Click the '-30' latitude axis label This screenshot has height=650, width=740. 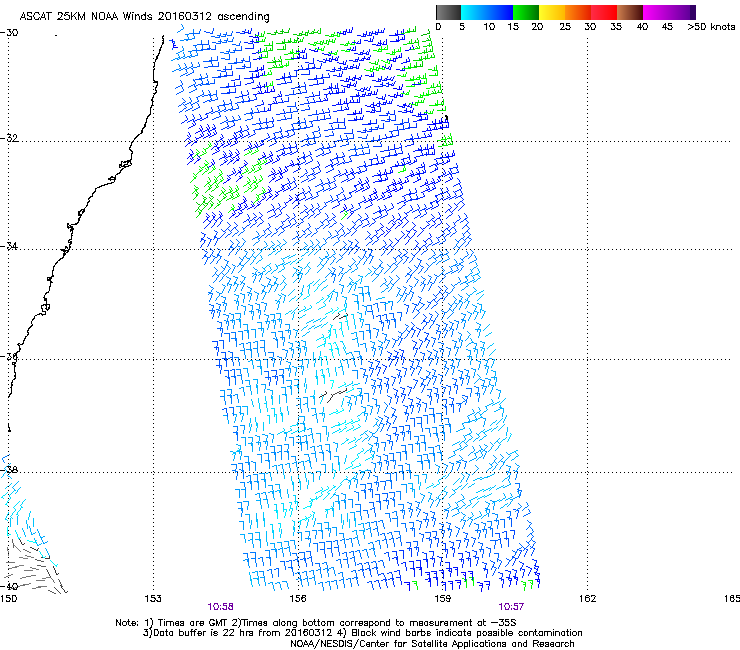click(x=9, y=33)
